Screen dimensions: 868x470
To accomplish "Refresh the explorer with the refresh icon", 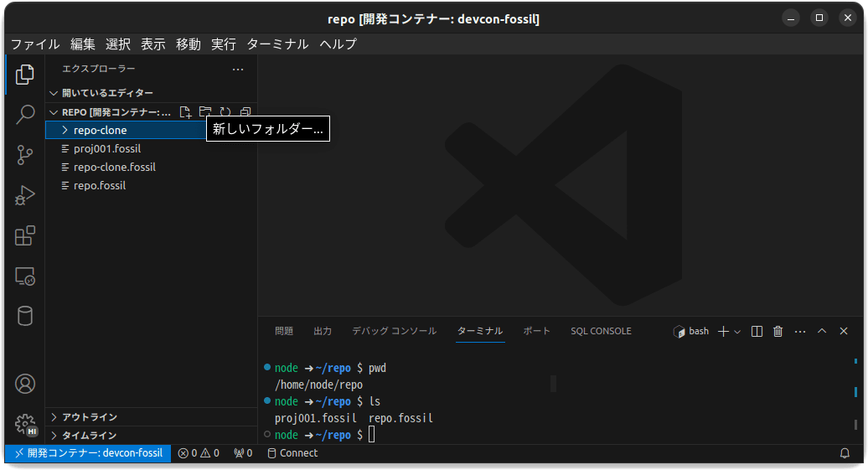I will (x=225, y=111).
